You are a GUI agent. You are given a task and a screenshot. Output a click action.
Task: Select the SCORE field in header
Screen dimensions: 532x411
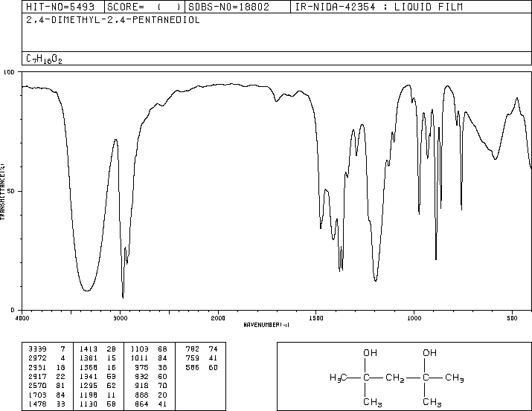coord(144,7)
